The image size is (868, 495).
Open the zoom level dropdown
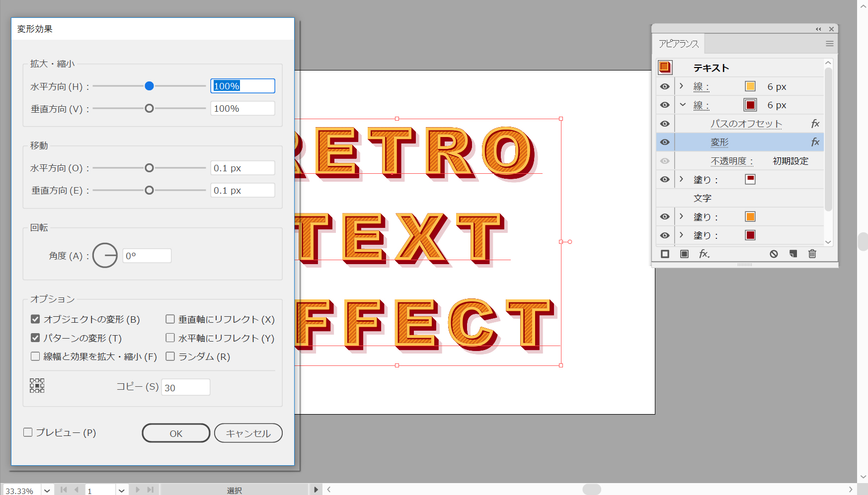47,491
